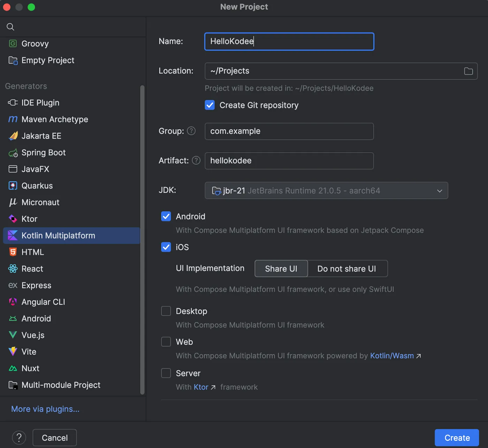Open the JDK selection dropdown
The image size is (488, 448).
[439, 191]
